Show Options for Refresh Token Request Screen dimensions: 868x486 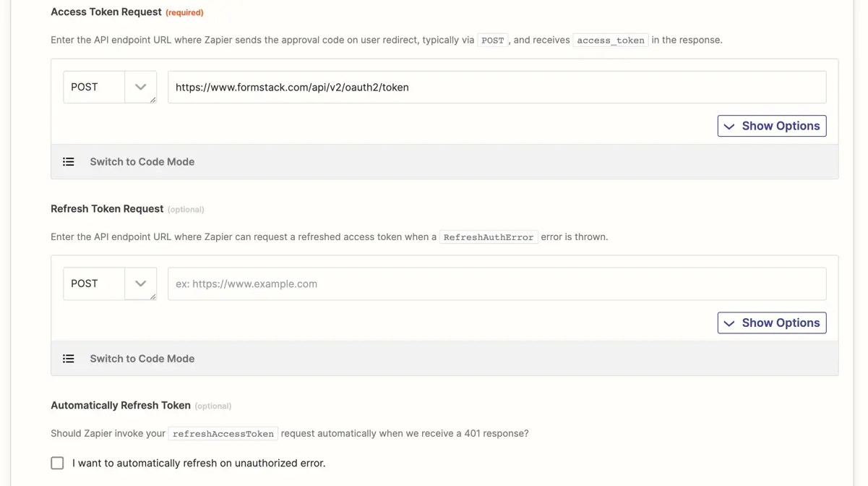(771, 323)
